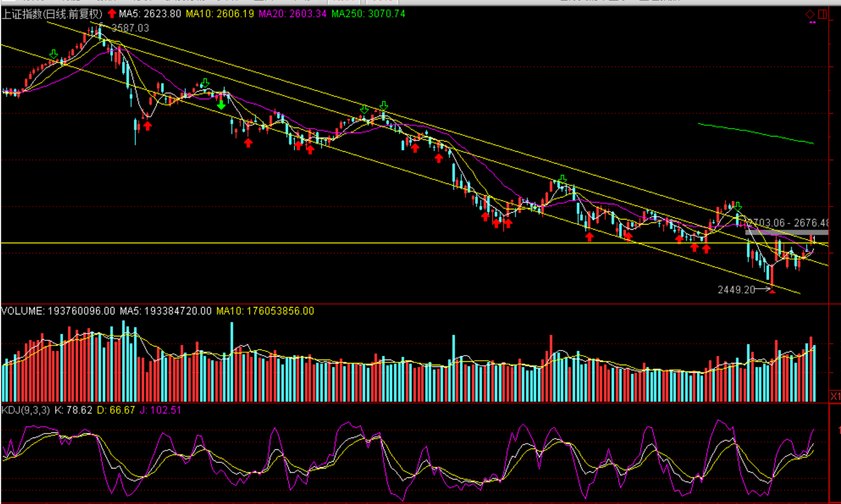Click the 2449.20 low price annotation

pyautogui.click(x=736, y=290)
